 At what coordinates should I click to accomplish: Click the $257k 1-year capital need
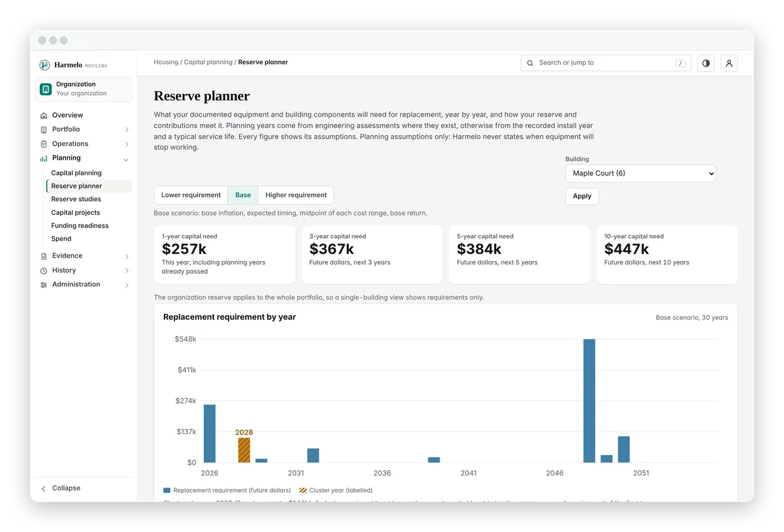pyautogui.click(x=184, y=249)
